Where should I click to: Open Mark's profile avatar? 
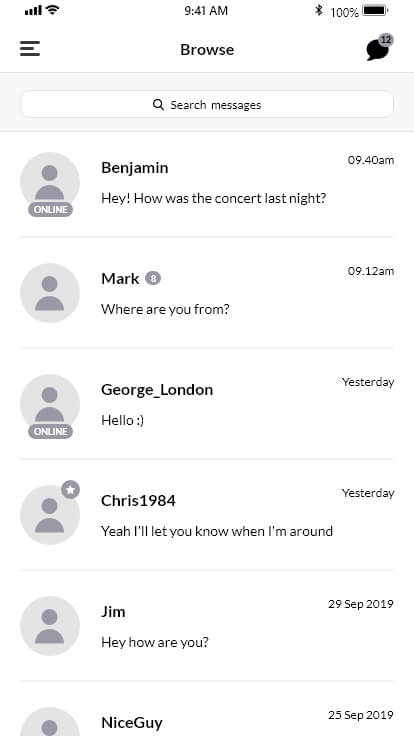coord(50,293)
